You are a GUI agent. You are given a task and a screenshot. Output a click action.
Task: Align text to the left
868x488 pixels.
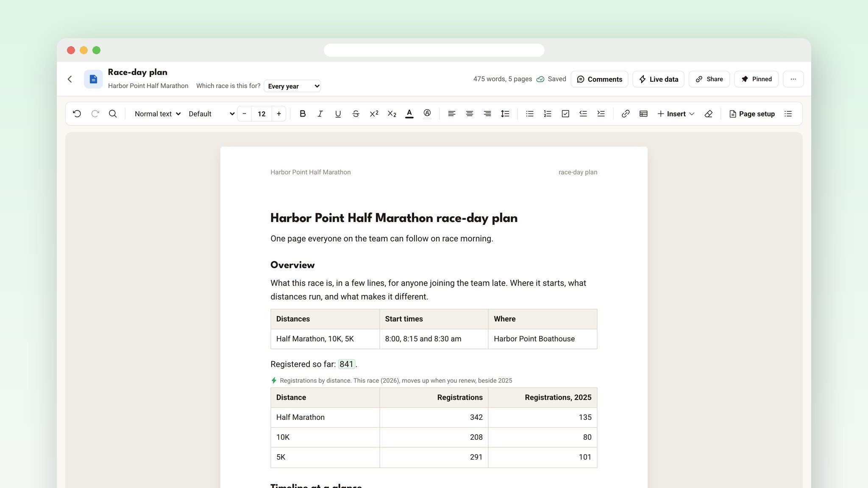pos(452,114)
